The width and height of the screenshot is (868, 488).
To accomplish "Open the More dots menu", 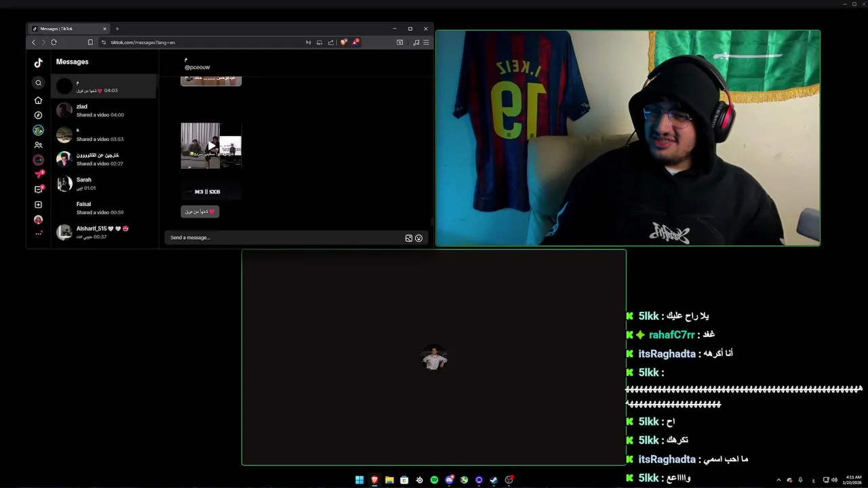I will [x=39, y=234].
